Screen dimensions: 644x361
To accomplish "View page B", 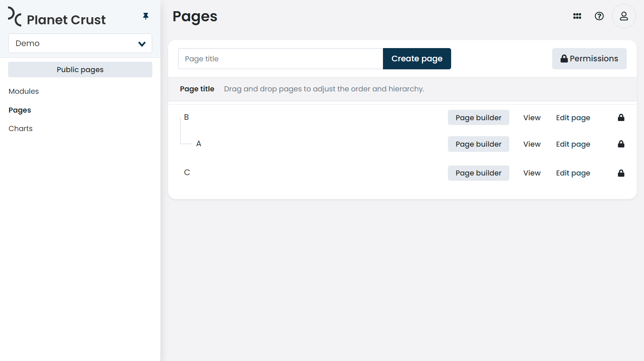I will (x=532, y=117).
